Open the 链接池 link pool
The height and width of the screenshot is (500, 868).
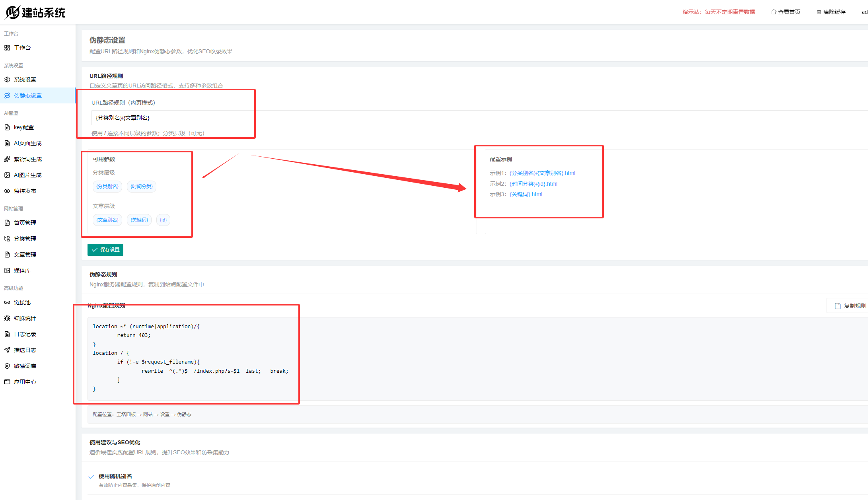coord(22,302)
